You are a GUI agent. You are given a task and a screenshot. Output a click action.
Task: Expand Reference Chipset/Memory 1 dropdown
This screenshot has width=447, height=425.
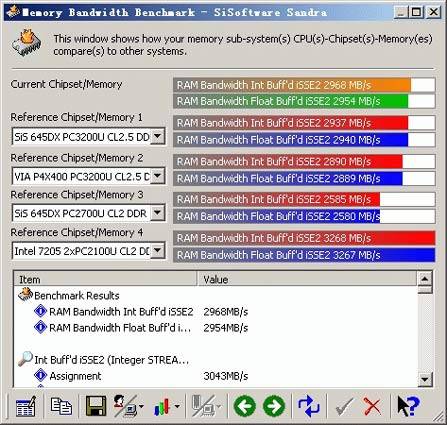[157, 136]
